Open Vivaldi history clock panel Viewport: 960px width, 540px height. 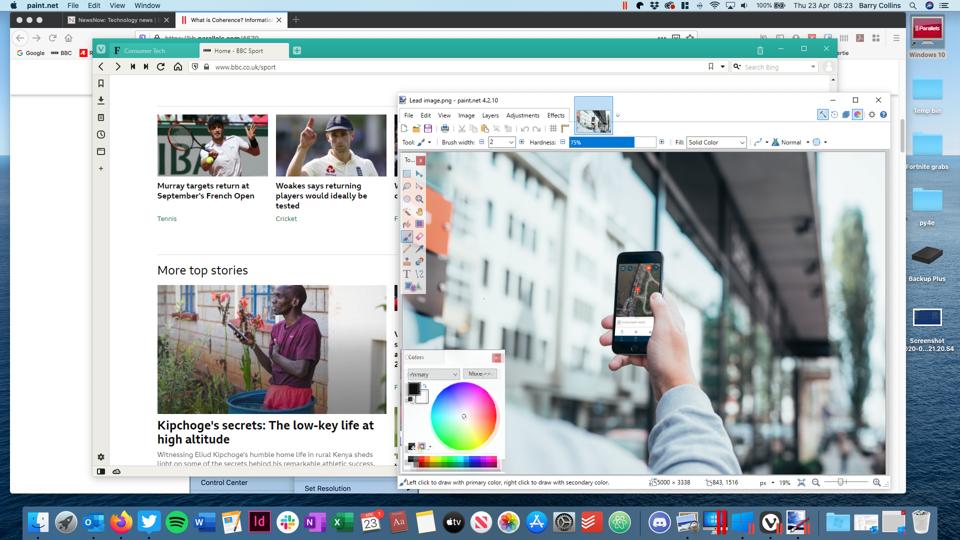[101, 134]
